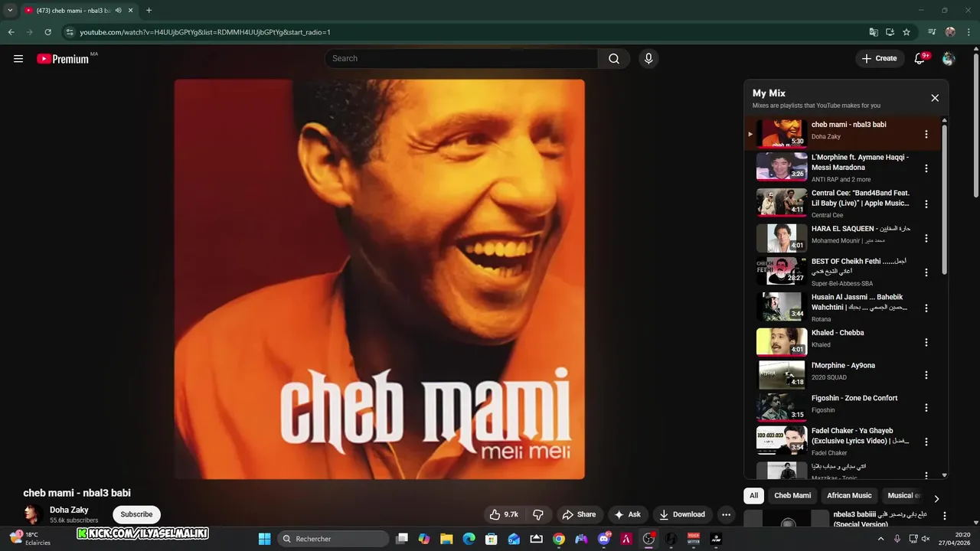
Task: Click the Rechercher taskbar search box
Action: [333, 539]
